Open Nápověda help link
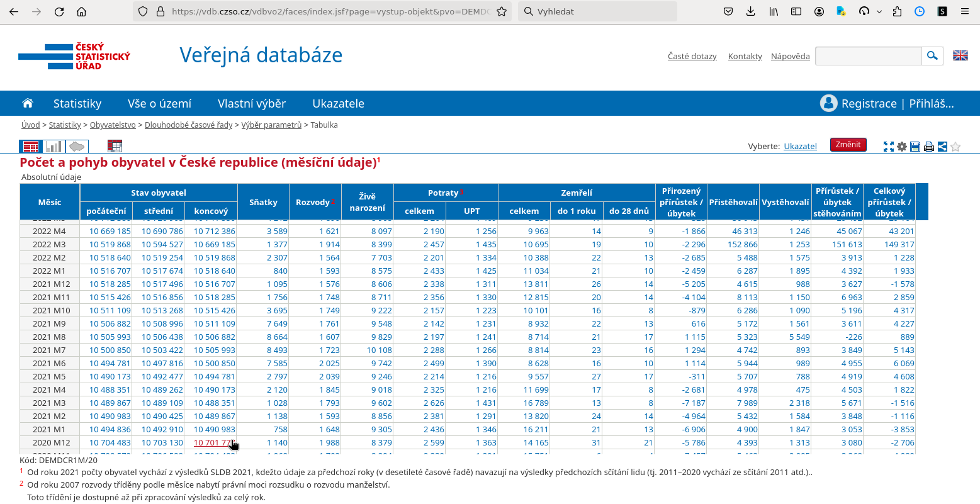 (791, 56)
